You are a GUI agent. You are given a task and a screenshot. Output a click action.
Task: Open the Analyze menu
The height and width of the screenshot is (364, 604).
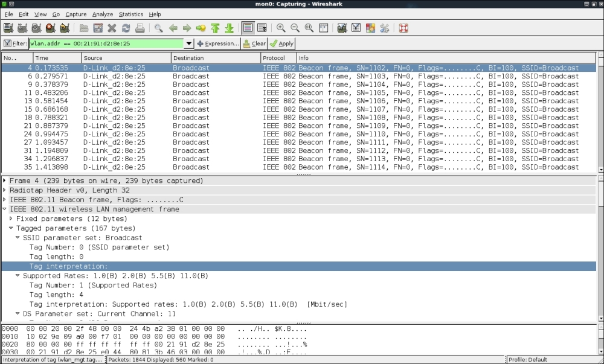[x=103, y=14]
